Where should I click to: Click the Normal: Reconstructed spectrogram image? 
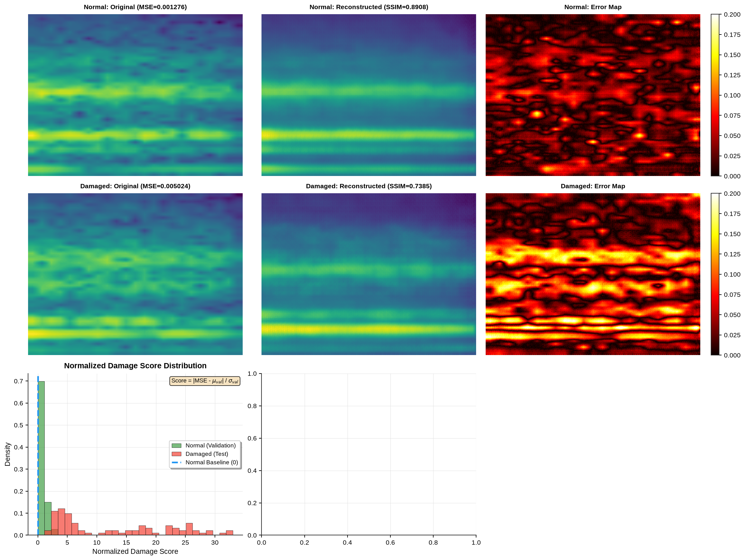[368, 95]
